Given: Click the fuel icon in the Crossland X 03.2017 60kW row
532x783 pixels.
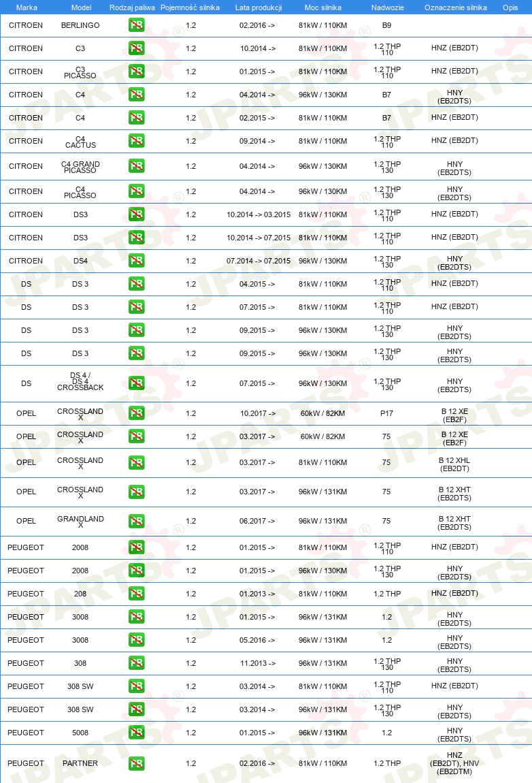Looking at the screenshot, I should tap(136, 436).
